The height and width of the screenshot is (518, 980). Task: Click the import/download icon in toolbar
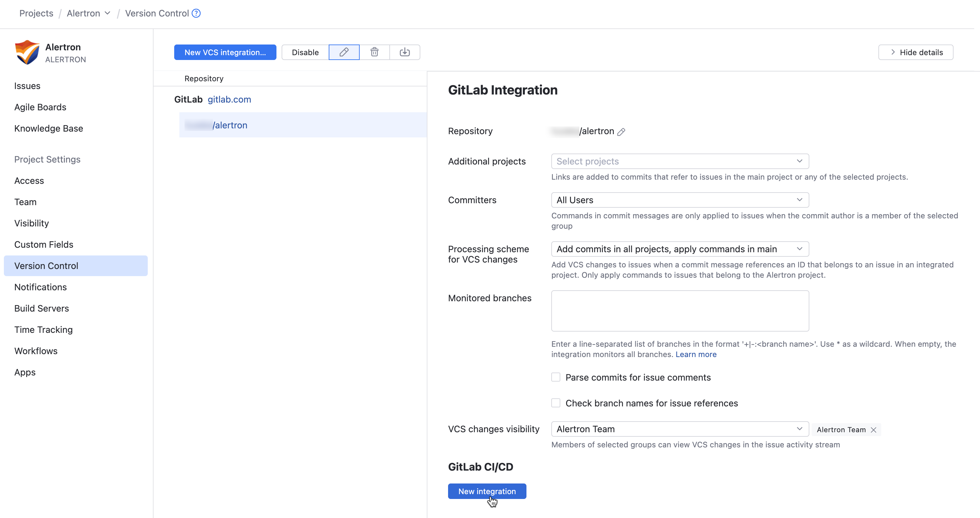[x=405, y=52]
